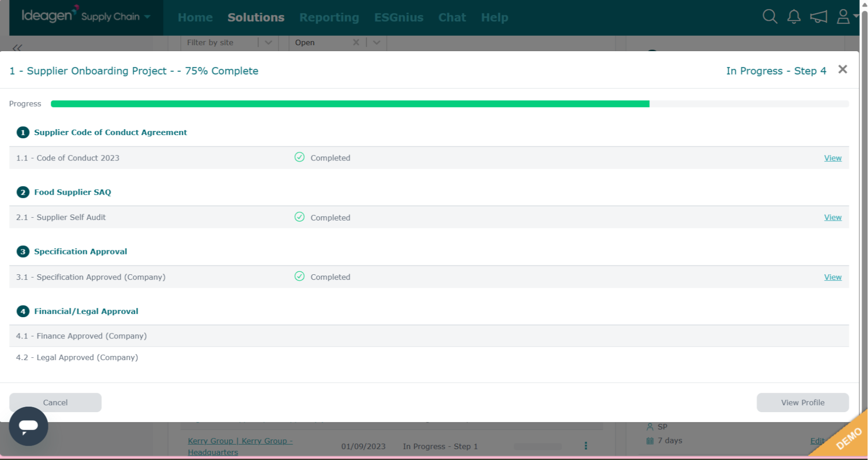Open Filter by site dropdown
The height and width of the screenshot is (460, 868).
click(x=229, y=42)
